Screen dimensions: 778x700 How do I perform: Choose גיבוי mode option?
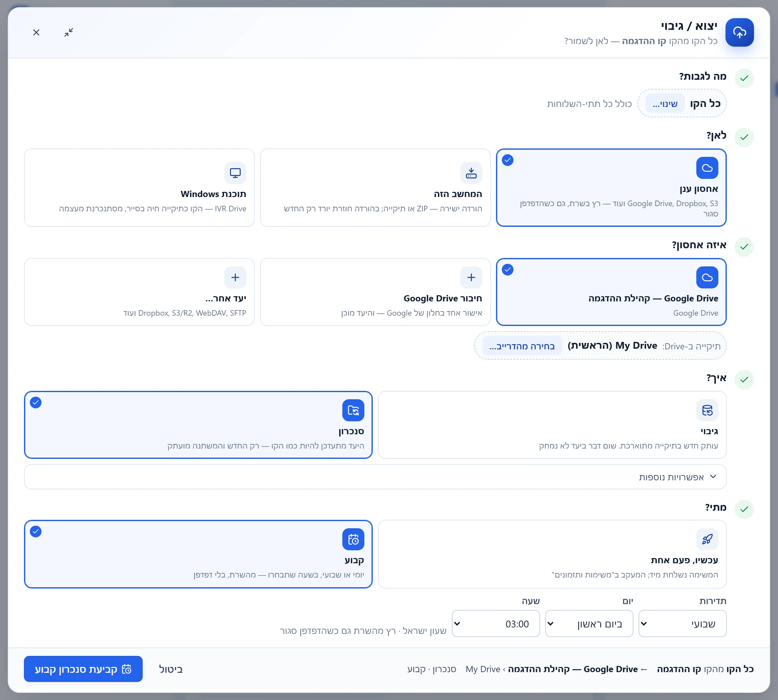tap(552, 425)
